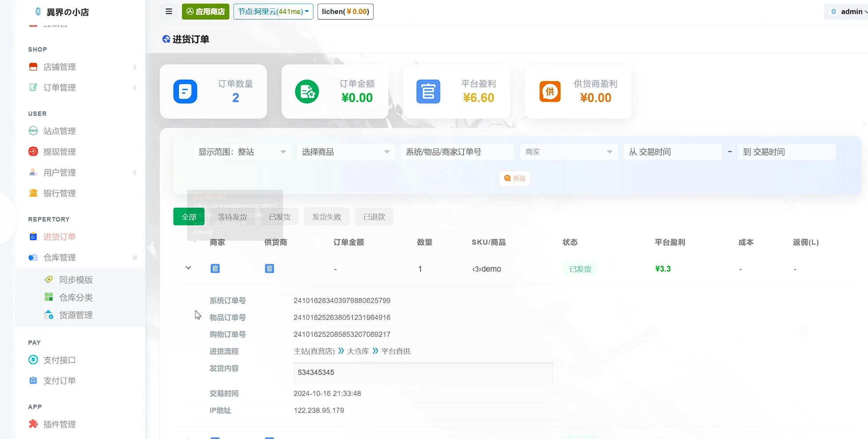Click the 查询 search button
The image size is (868, 439).
(x=514, y=178)
